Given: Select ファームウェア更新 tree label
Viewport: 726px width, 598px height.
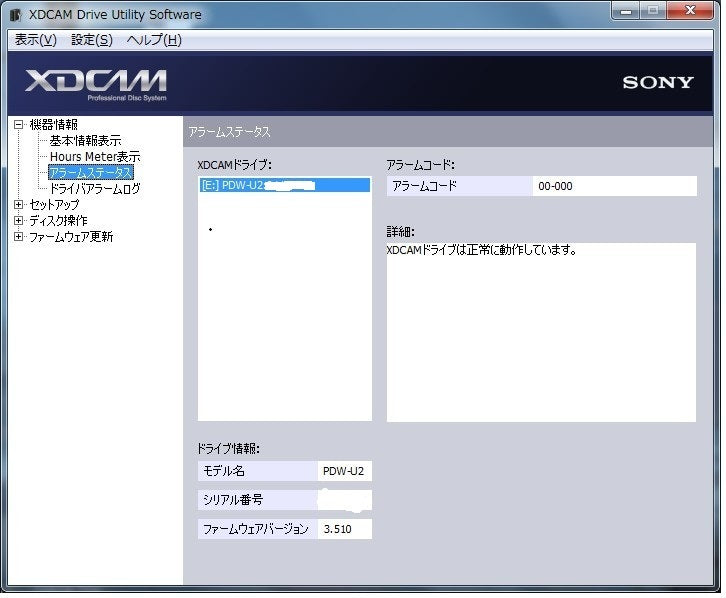Looking at the screenshot, I should pos(71,237).
